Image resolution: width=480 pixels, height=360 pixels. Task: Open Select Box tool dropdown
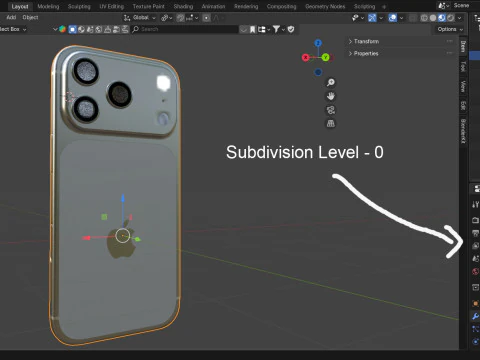click(13, 29)
